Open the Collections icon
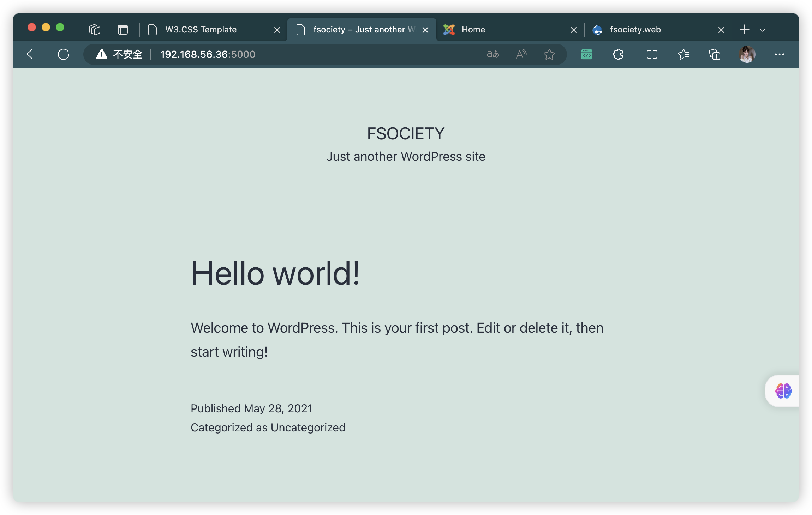The width and height of the screenshot is (812, 515). click(x=715, y=54)
